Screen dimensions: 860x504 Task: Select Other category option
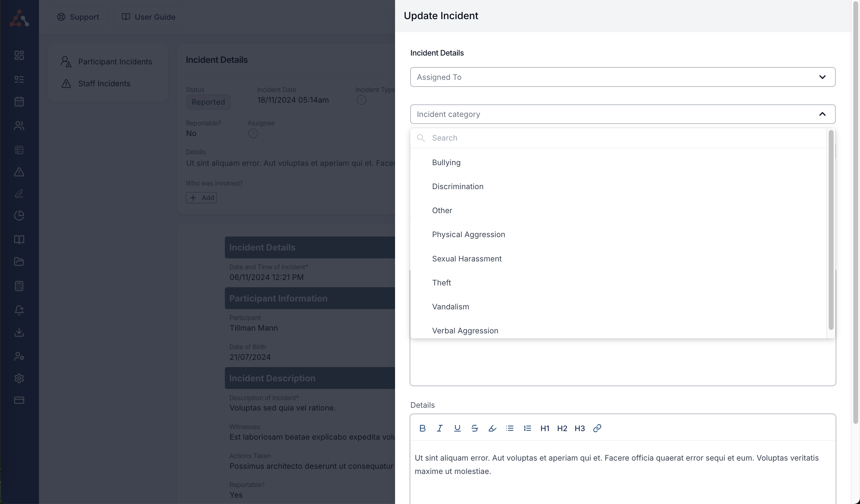618,210
